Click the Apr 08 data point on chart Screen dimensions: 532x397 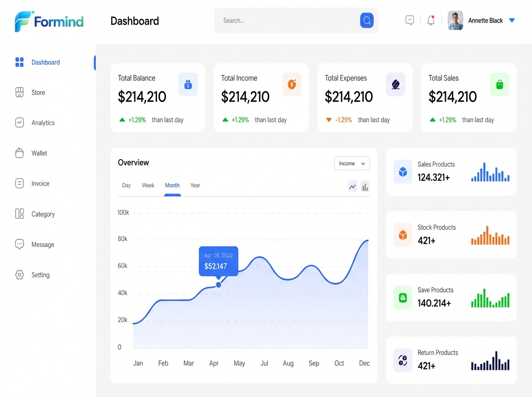[218, 284]
